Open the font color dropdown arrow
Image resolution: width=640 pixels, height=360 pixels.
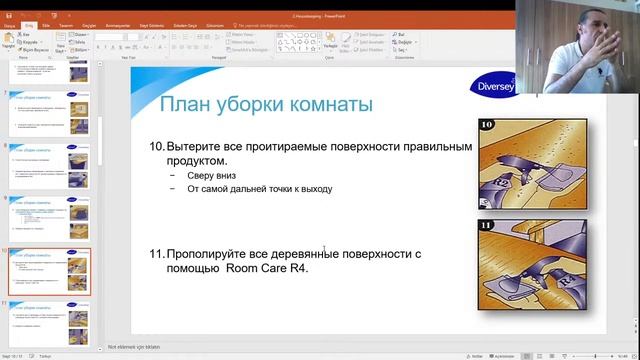point(166,48)
